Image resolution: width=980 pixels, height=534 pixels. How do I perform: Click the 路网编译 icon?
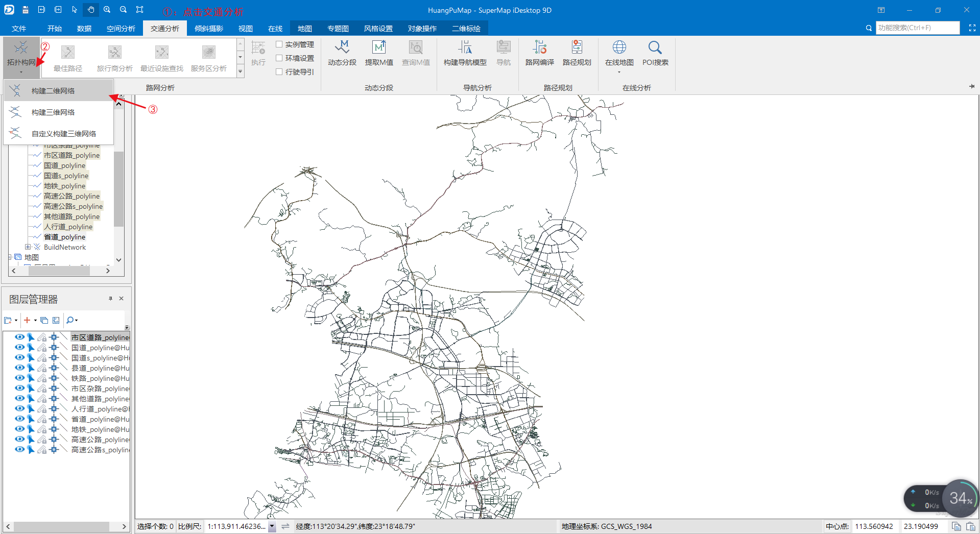[x=539, y=53]
